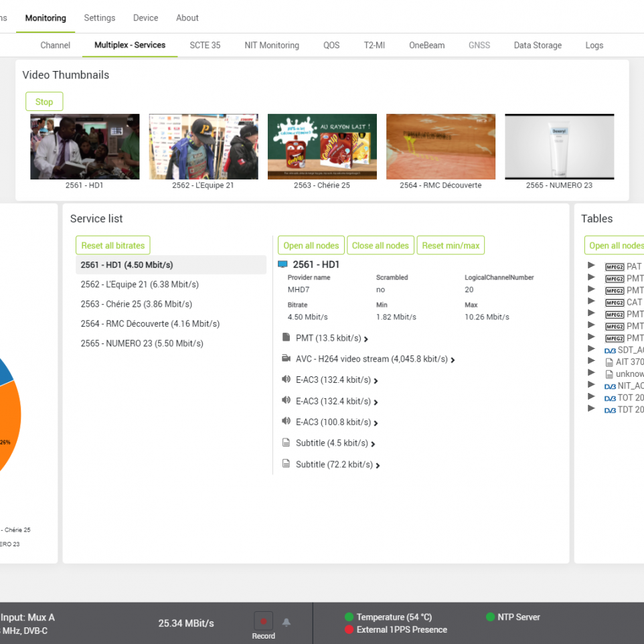Click the document icon next to PMT (13.5 kbit/s)
This screenshot has height=644, width=644.
pyautogui.click(x=287, y=337)
